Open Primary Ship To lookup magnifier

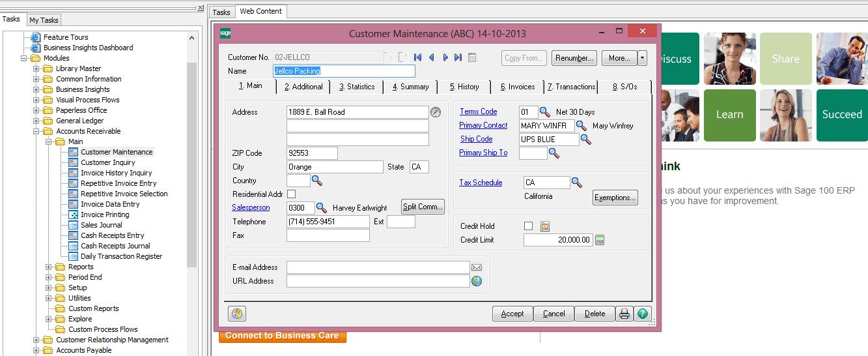coord(553,153)
